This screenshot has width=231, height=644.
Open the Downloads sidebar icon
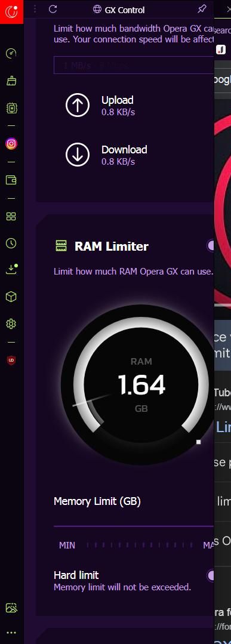click(11, 269)
